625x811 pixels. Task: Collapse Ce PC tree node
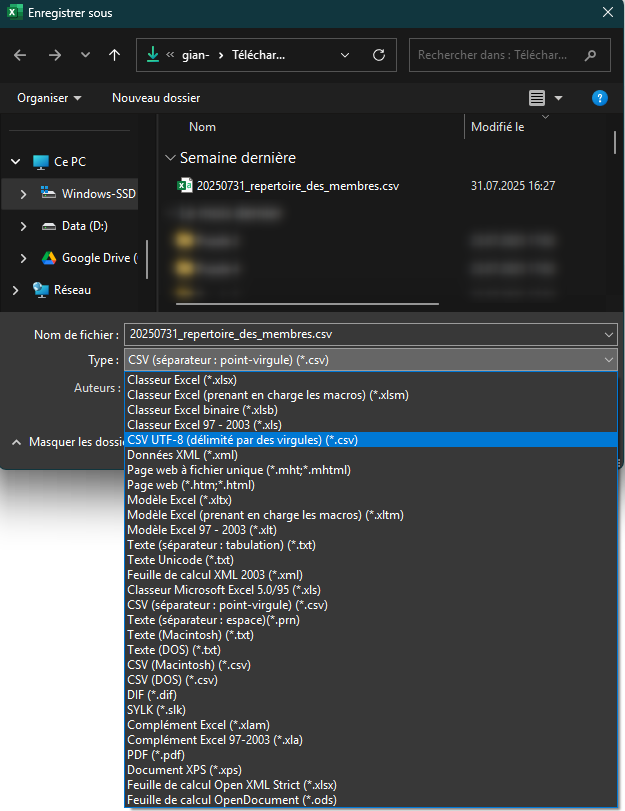(16, 162)
